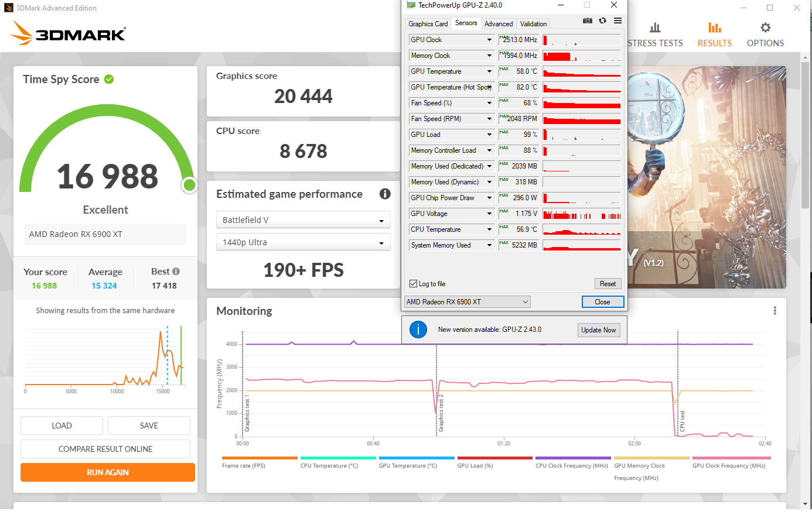812x518 pixels.
Task: Toggle the CPU Clock Frequency legend color
Action: [x=573, y=458]
